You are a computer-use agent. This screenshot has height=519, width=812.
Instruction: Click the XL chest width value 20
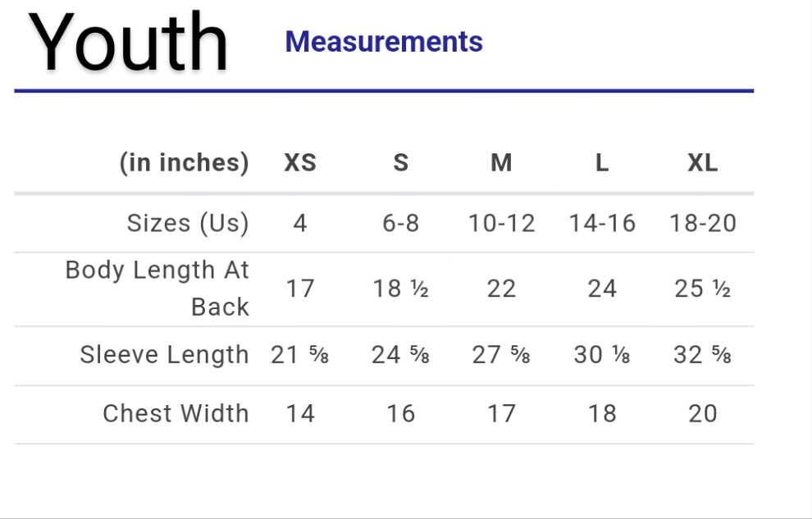(703, 413)
